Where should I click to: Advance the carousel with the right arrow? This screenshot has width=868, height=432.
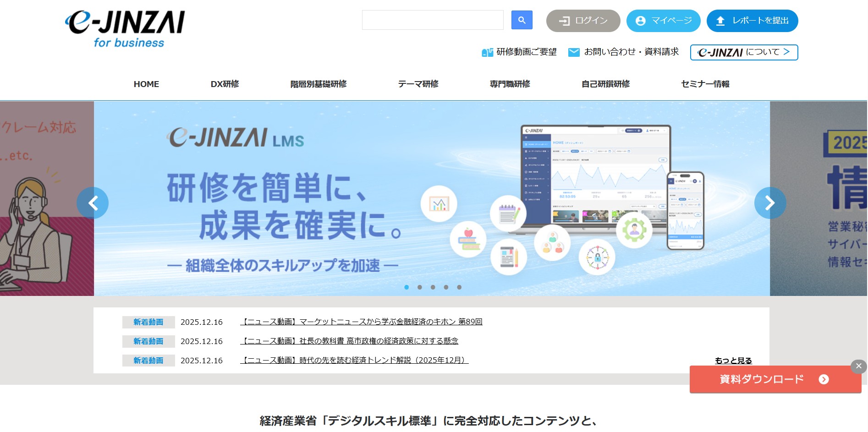(x=770, y=202)
